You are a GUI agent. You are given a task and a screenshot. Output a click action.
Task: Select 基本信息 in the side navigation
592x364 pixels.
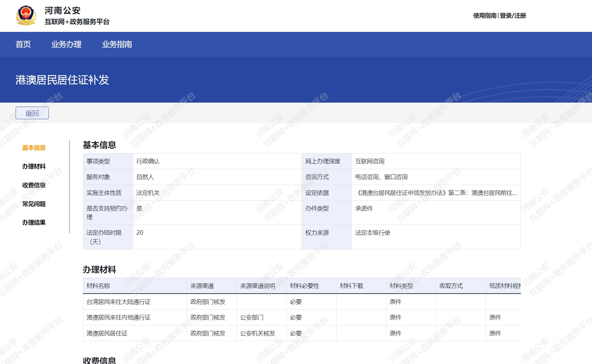pos(34,148)
